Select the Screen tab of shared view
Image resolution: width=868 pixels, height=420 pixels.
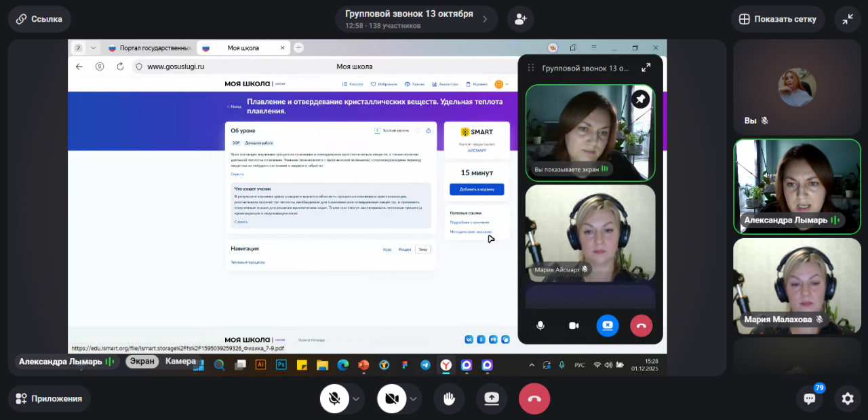[x=142, y=362]
